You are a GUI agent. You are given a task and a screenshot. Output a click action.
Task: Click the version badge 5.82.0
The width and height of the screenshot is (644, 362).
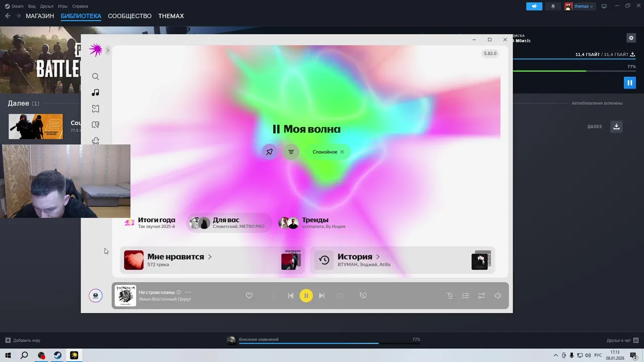(490, 53)
